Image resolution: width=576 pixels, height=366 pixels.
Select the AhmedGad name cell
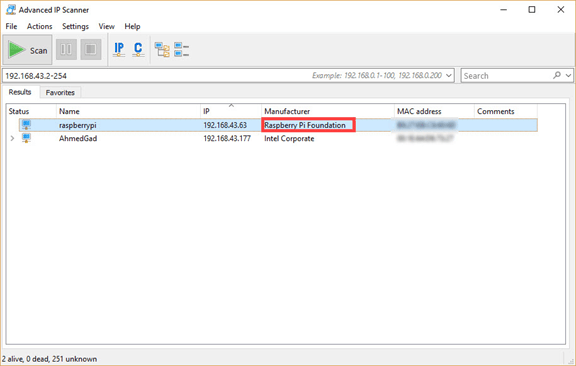[x=78, y=139]
